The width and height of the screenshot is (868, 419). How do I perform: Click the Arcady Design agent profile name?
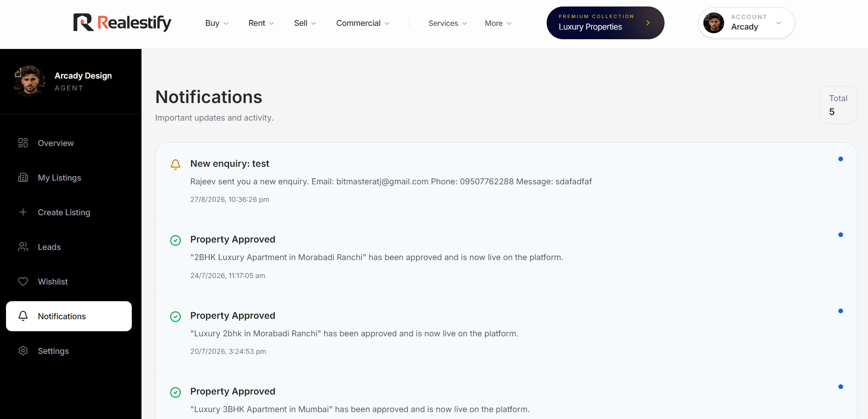[83, 75]
